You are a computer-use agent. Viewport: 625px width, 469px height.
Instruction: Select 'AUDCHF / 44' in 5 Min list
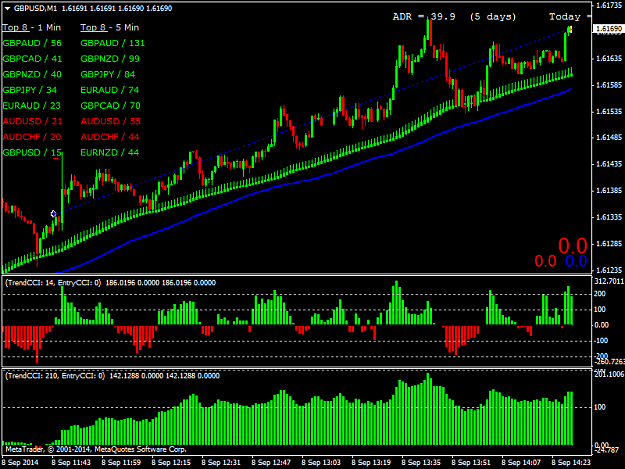coord(110,137)
